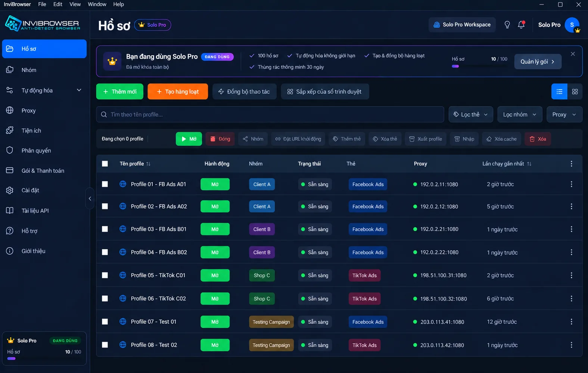Screen dimensions: 588x373
Task: Open the File menu
Action: pos(42,4)
